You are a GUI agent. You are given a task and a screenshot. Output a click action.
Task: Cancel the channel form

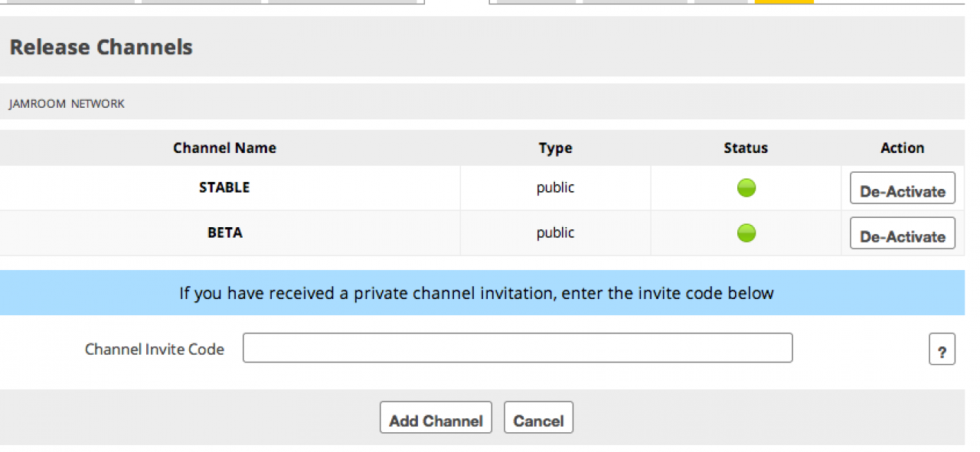(x=538, y=418)
